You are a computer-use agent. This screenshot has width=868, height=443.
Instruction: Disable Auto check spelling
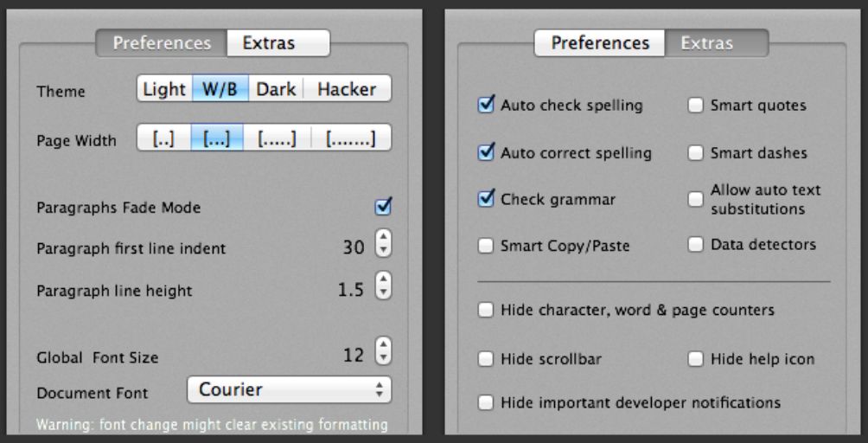tap(486, 106)
